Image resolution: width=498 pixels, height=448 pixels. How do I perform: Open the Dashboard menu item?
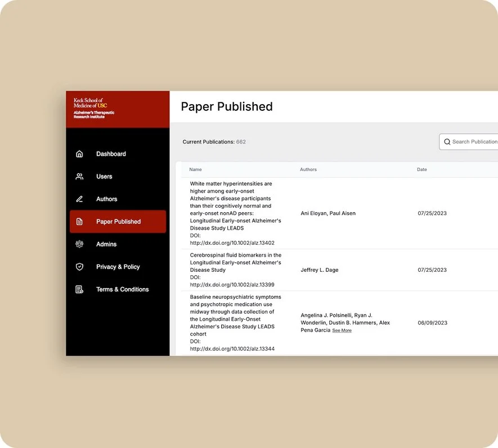tap(118, 154)
